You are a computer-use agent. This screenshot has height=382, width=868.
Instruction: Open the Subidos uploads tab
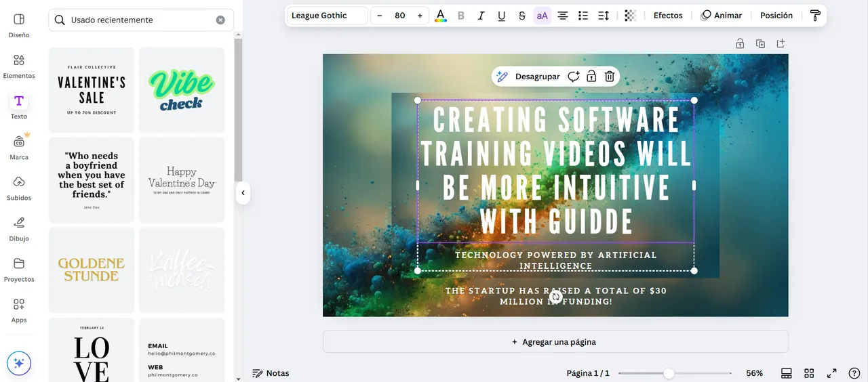[x=19, y=188]
